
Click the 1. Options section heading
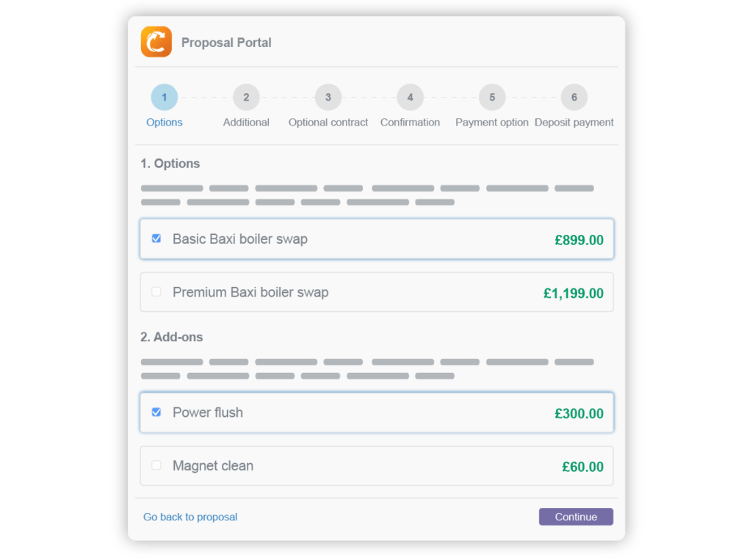(x=170, y=163)
